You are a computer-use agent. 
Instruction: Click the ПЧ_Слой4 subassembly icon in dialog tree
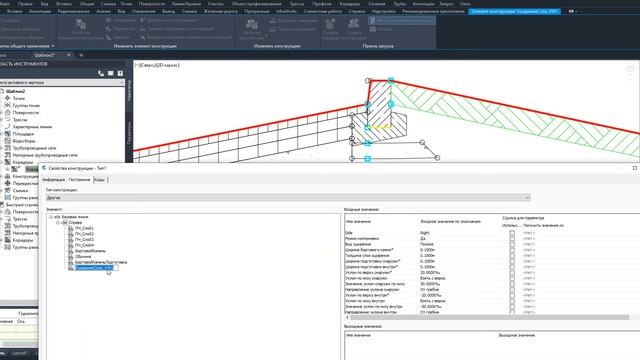point(71,245)
